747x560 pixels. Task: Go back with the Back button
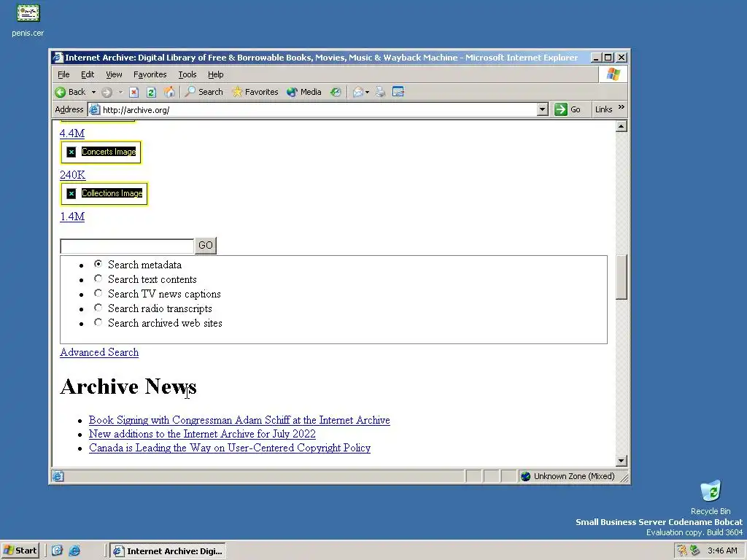tap(71, 92)
